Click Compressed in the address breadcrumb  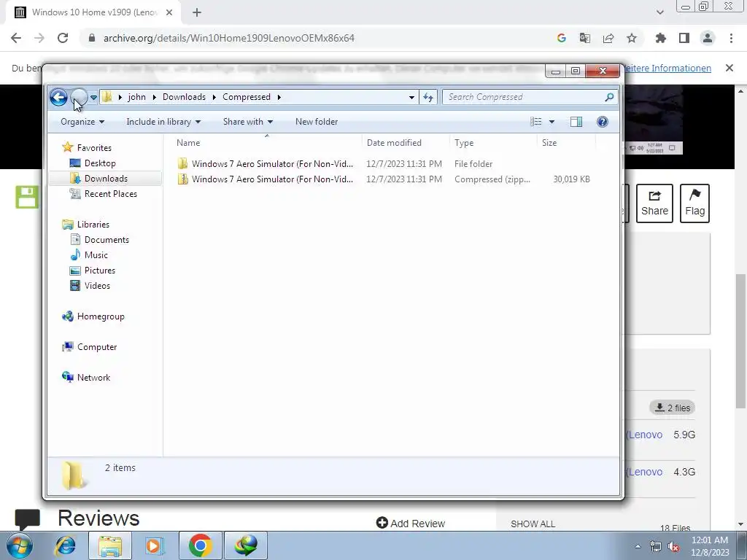(247, 97)
